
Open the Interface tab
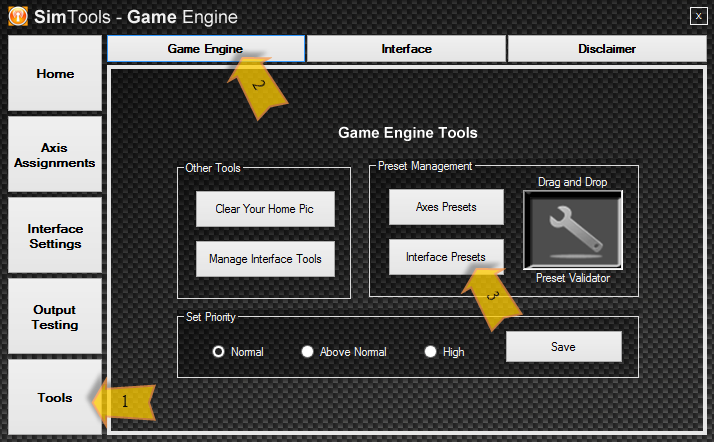pyautogui.click(x=406, y=49)
